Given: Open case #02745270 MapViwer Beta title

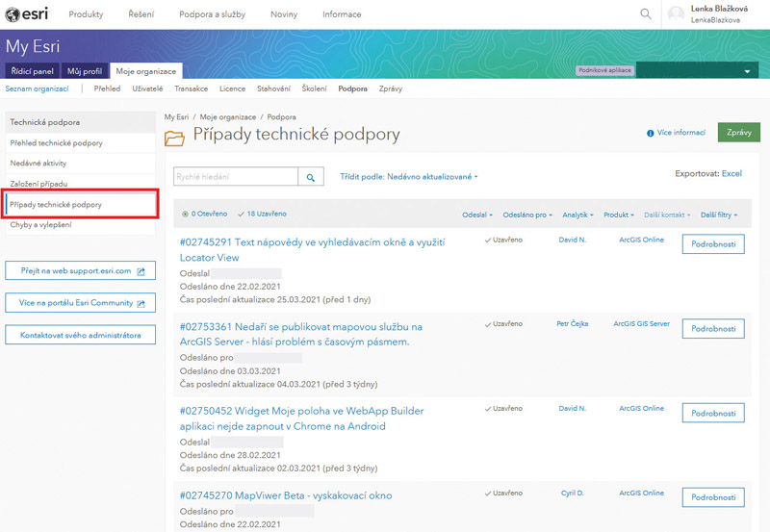Looking at the screenshot, I should tap(286, 495).
